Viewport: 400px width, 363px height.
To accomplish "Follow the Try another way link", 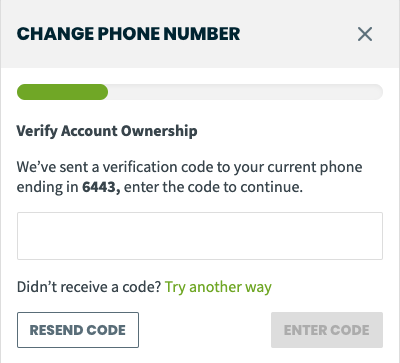I will point(218,287).
